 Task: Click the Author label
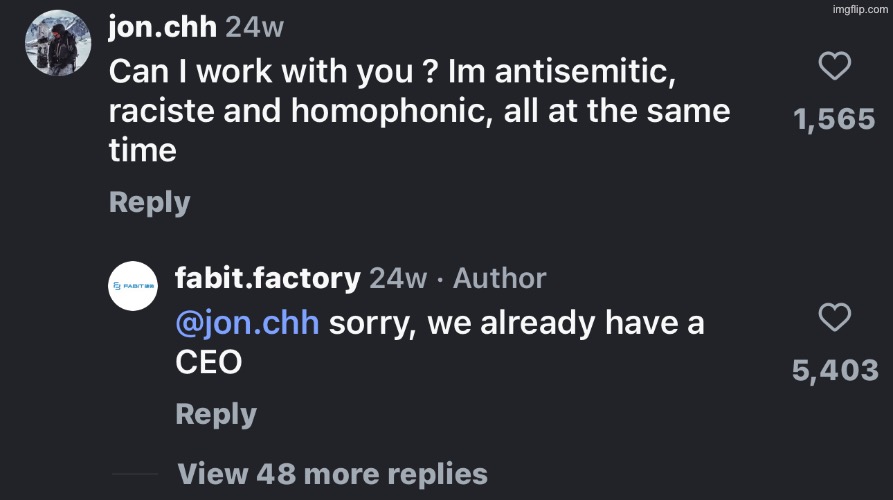click(500, 278)
